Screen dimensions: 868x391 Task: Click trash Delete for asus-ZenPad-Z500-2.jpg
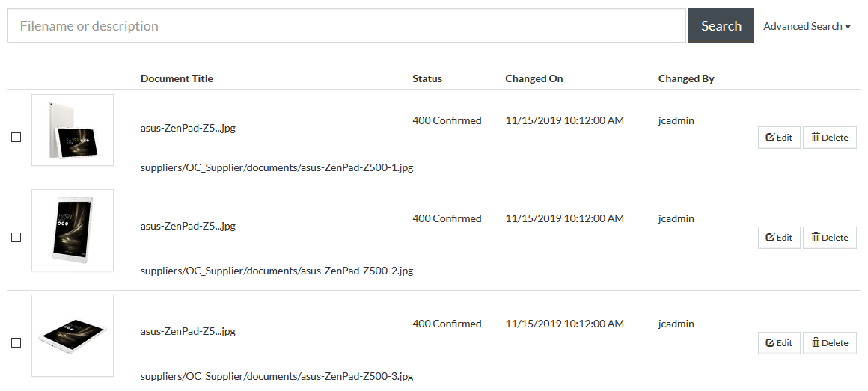829,237
